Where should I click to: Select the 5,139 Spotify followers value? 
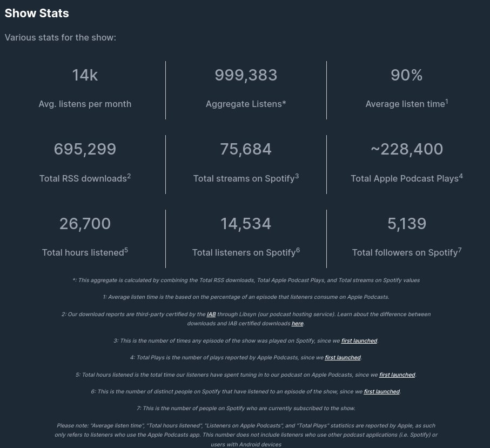[x=407, y=224]
